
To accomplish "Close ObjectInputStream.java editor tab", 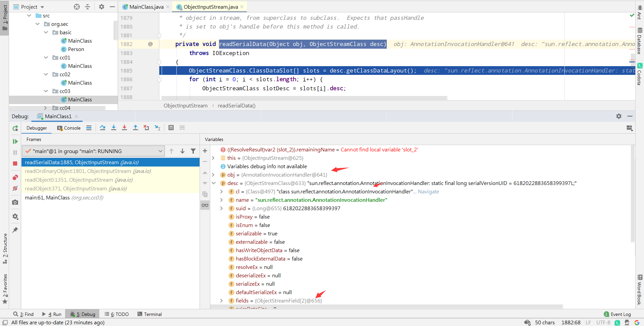I will [242, 7].
